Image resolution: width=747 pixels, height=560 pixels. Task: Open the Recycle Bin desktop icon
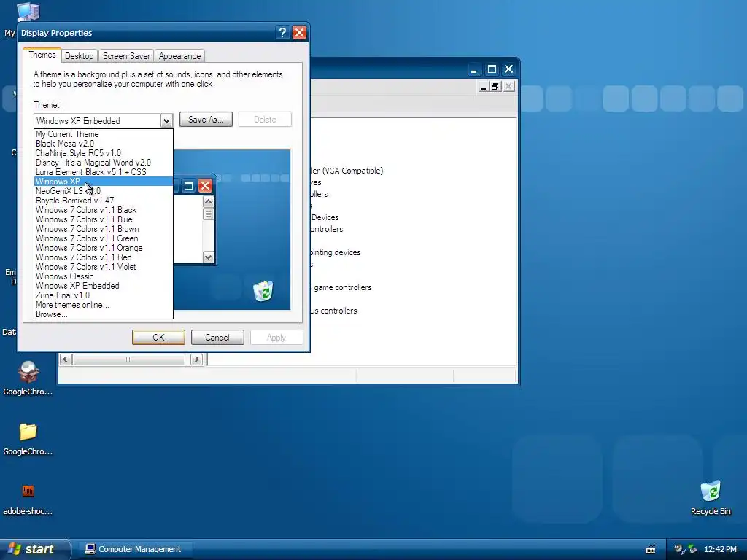click(711, 491)
